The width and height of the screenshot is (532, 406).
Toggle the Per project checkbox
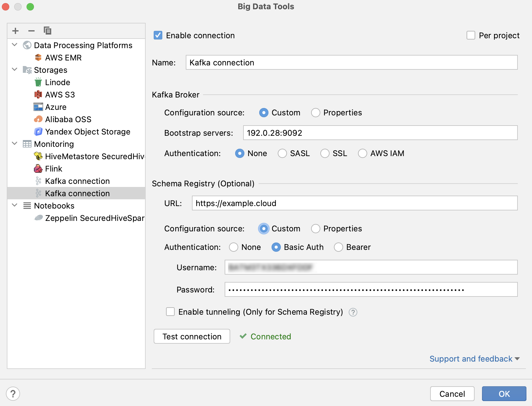coord(471,35)
